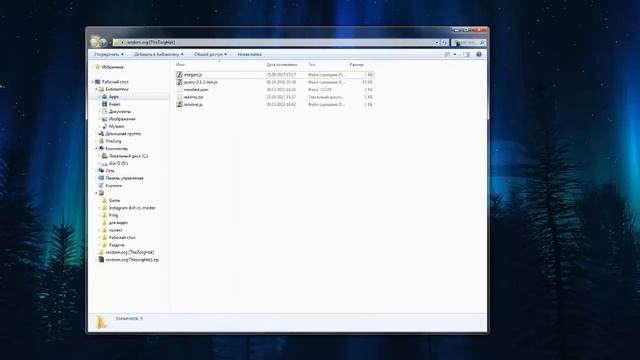Open the Сеть network icon

[x=101, y=171]
